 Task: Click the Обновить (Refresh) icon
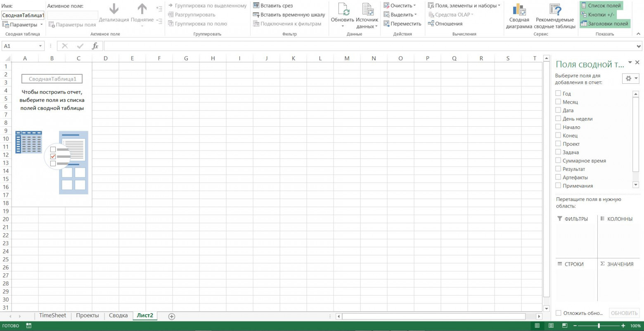point(342,10)
